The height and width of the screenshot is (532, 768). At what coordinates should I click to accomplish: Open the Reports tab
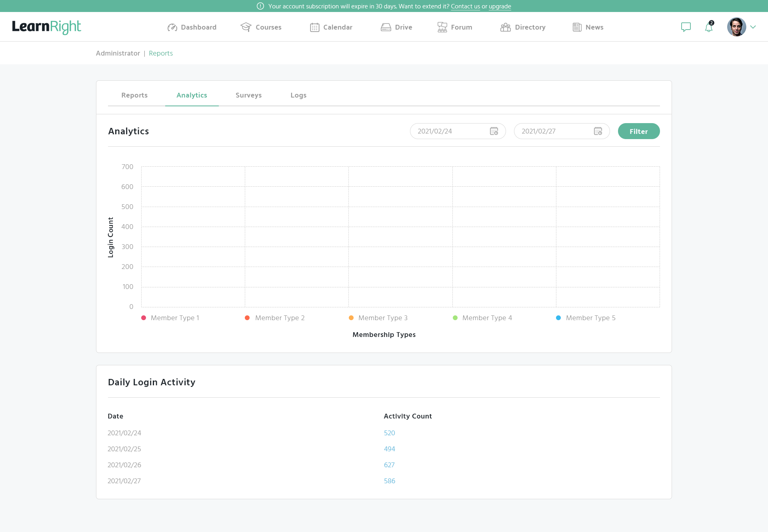[134, 95]
